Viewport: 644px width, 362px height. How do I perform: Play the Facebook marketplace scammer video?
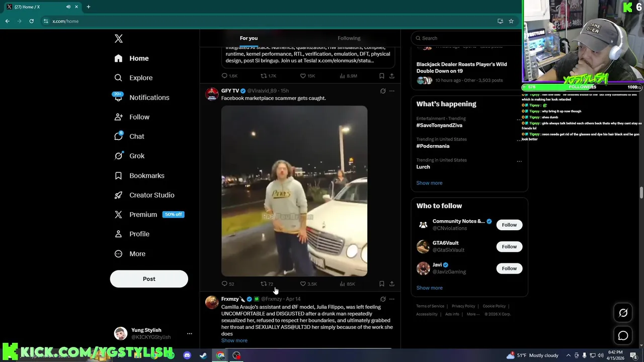(294, 191)
